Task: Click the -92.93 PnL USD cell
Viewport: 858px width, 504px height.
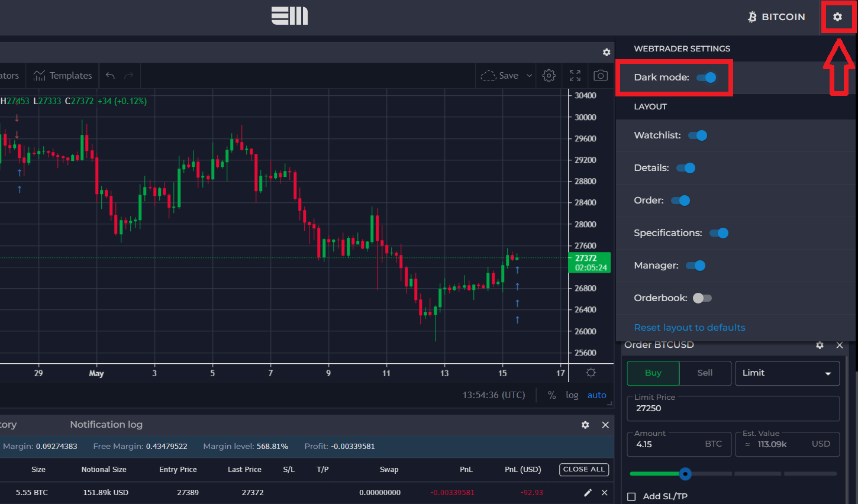Action: coord(531,493)
